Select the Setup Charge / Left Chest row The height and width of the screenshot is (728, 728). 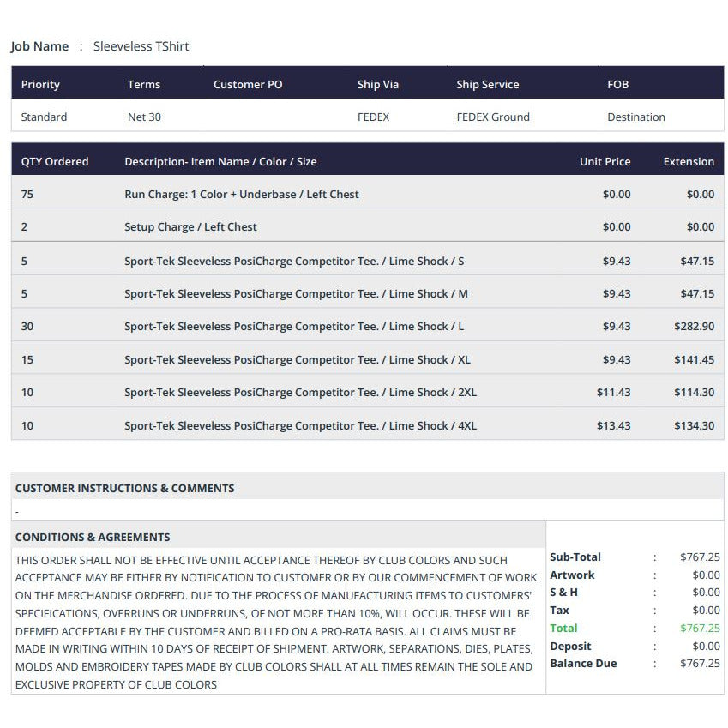[368, 226]
